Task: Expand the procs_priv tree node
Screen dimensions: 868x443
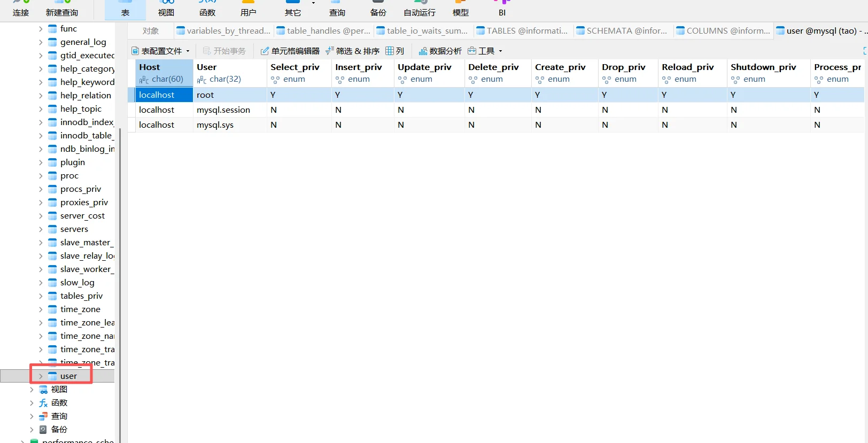Action: (x=41, y=189)
